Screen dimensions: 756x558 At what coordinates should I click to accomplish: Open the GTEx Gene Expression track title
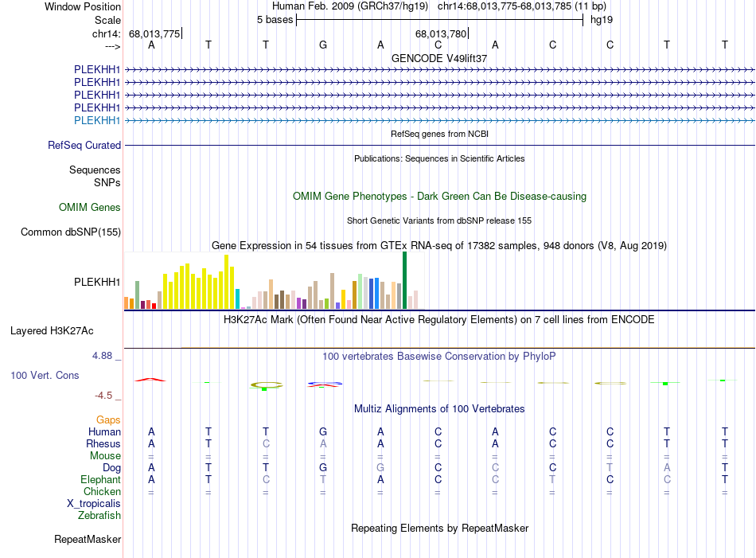(439, 245)
